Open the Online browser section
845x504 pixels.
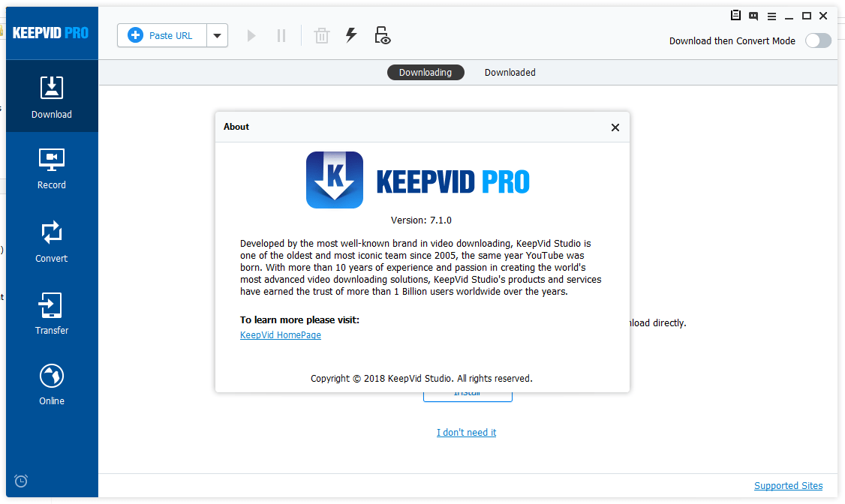pos(52,385)
